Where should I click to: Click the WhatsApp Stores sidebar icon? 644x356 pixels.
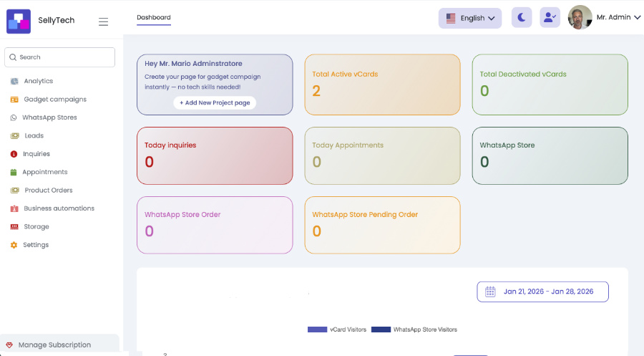coord(14,117)
